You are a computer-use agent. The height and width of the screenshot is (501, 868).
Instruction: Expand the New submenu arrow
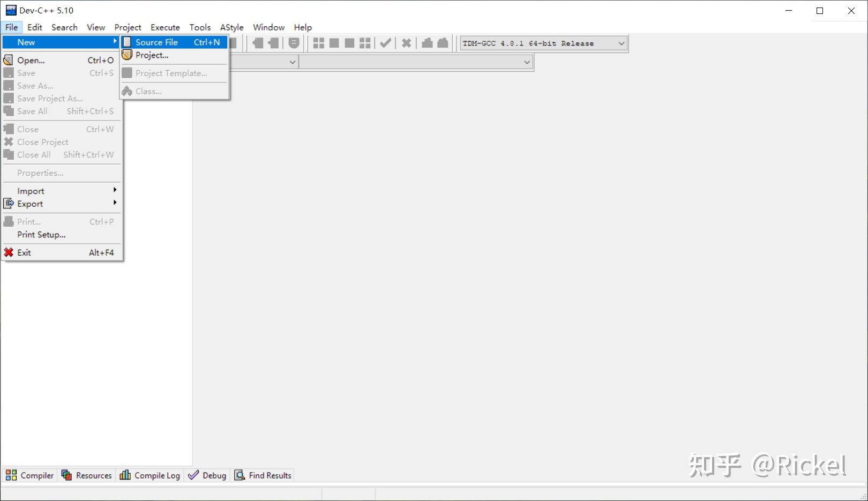pyautogui.click(x=115, y=41)
